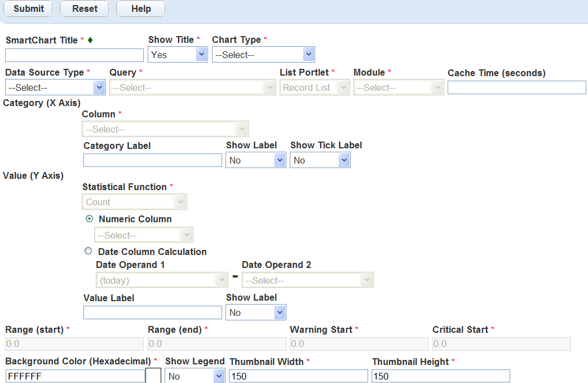Click the Reset button
The image size is (588, 383).
click(x=85, y=9)
